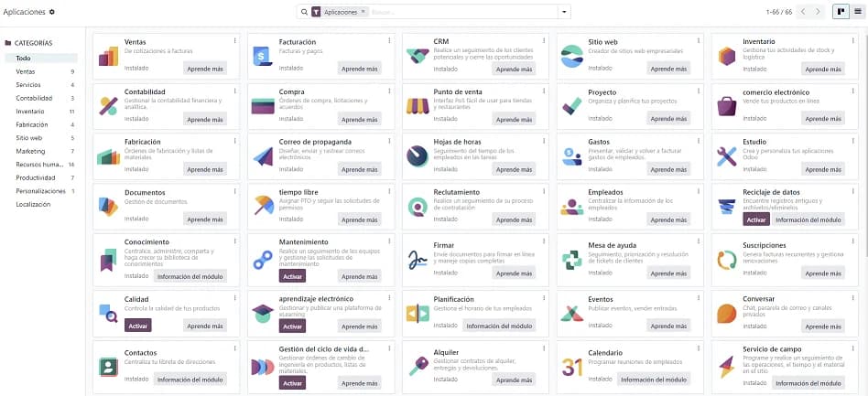Click the Alquiler key icon
Screen dimensions: 868x396
(418, 368)
